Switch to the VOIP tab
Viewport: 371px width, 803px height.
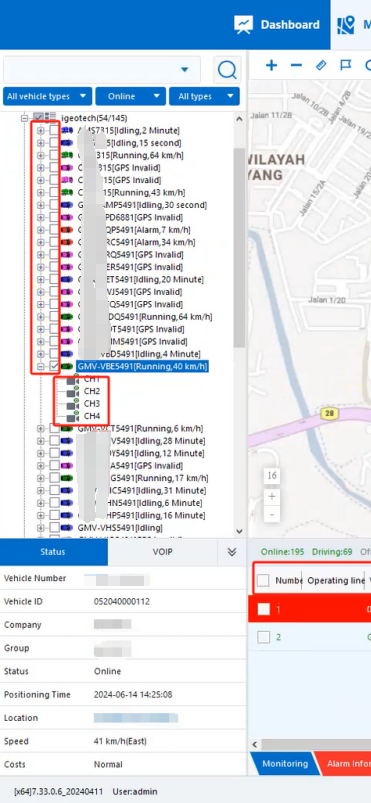[162, 552]
